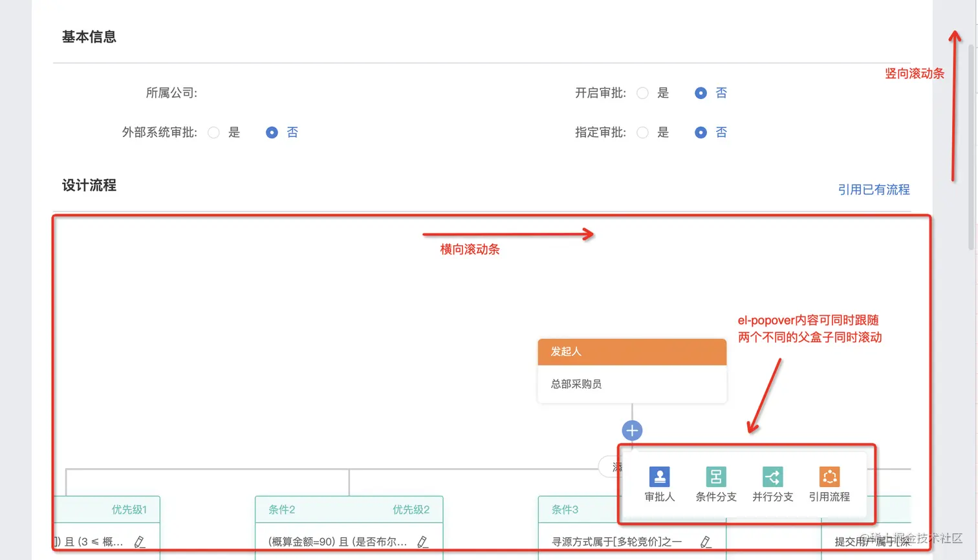Click 总部采购员 in the initiator node
Screen dimensions: 978x560
coord(576,384)
